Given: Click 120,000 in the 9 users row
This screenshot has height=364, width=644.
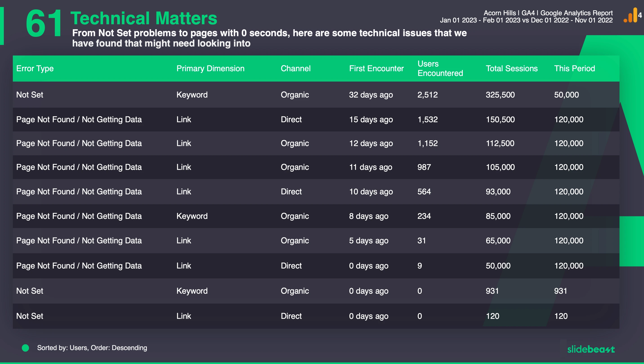Looking at the screenshot, I should [569, 266].
